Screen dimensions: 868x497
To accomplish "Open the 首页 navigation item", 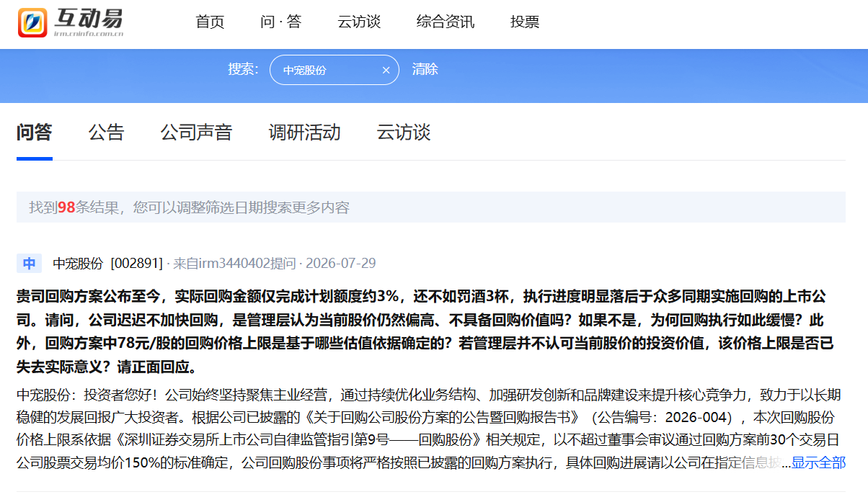I will pyautogui.click(x=210, y=22).
